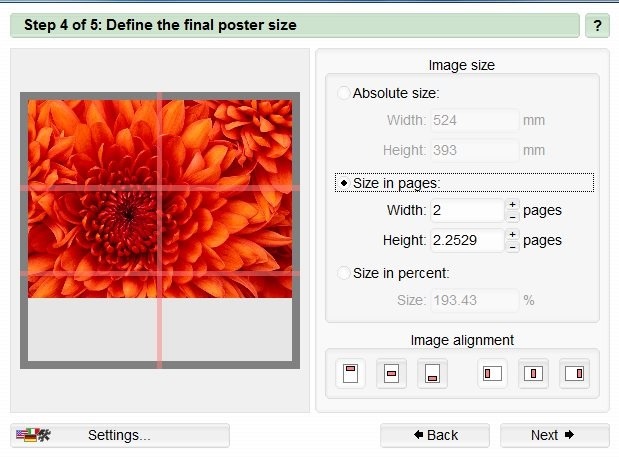Align image to left of poster
Screen dimensions: 619x457
492,374
